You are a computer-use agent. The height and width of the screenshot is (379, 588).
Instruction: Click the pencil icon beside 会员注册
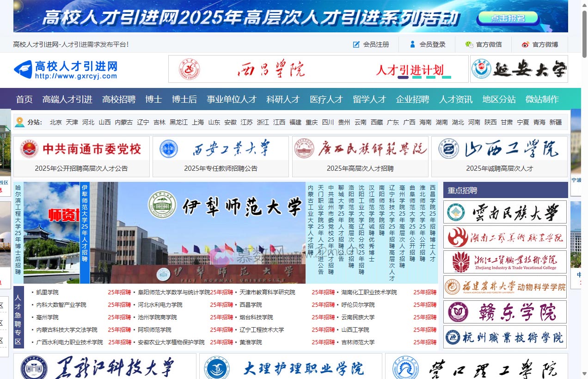(x=355, y=44)
